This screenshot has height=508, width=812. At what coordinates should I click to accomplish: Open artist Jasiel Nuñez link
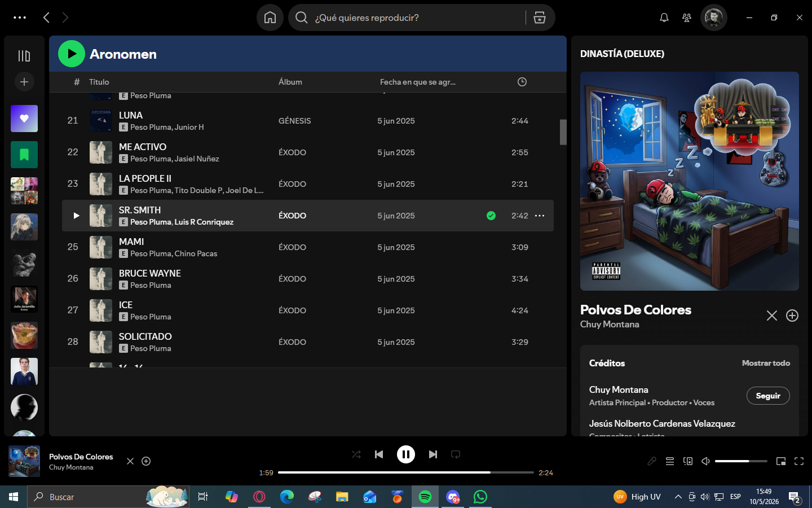point(197,159)
